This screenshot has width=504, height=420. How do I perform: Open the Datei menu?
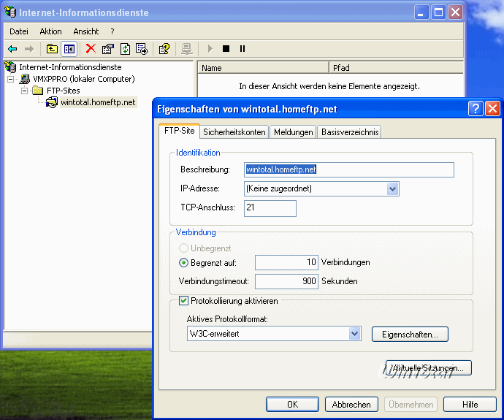coord(19,31)
